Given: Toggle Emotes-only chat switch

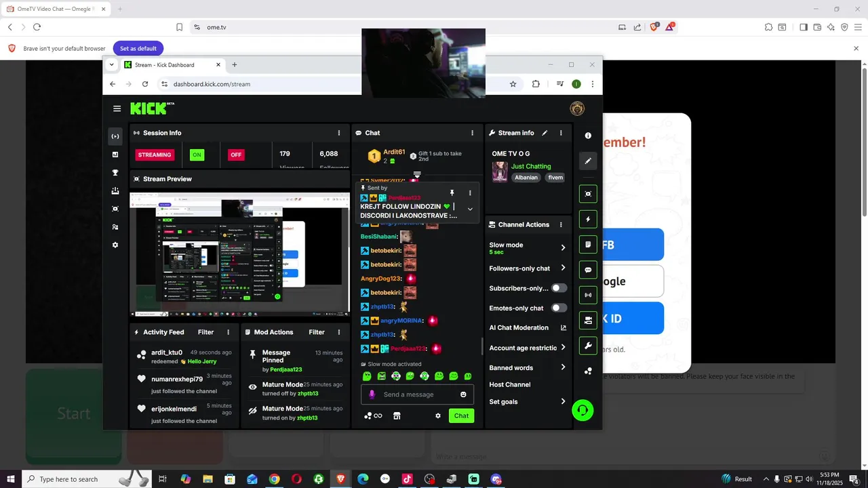Looking at the screenshot, I should coord(559,308).
